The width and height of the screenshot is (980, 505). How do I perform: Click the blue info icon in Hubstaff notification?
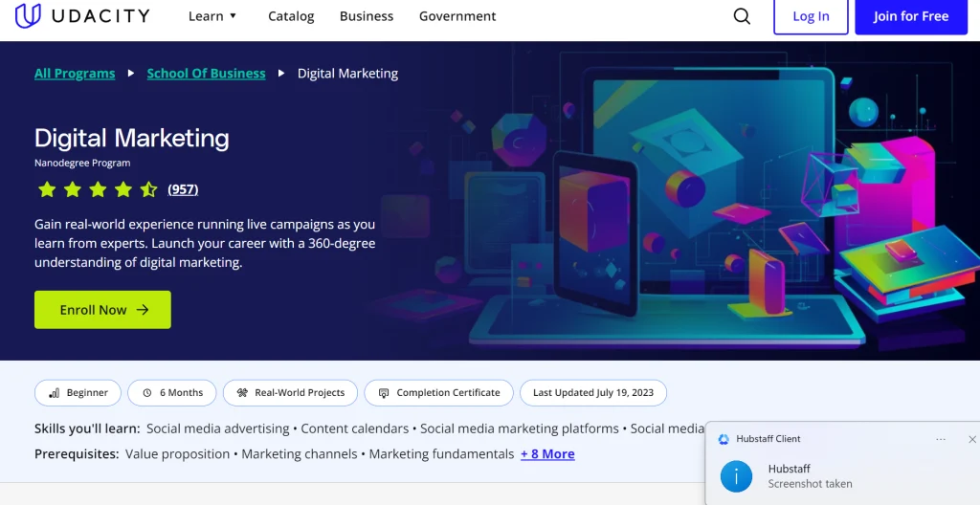coord(736,476)
